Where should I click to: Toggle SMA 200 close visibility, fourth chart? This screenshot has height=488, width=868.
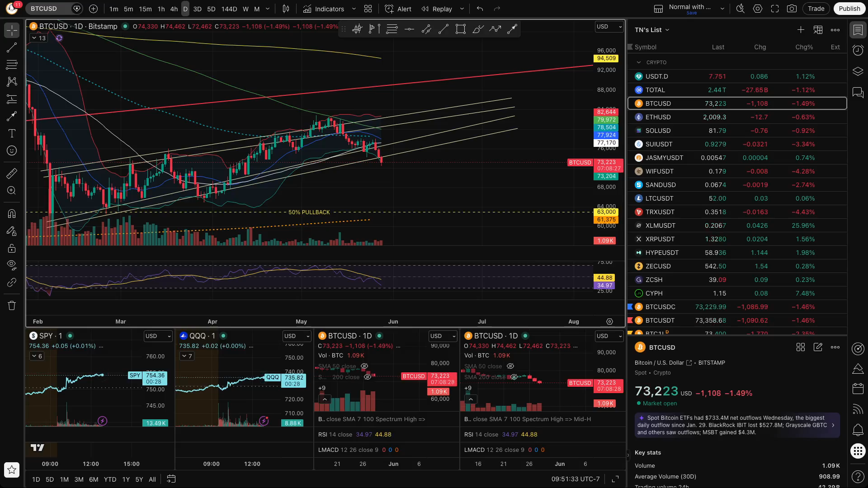(x=514, y=377)
